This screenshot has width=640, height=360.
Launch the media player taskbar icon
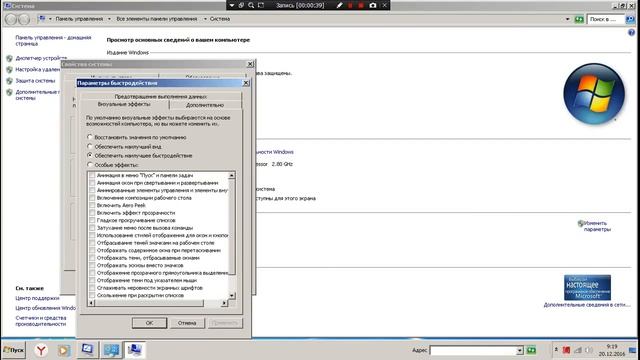[63, 350]
